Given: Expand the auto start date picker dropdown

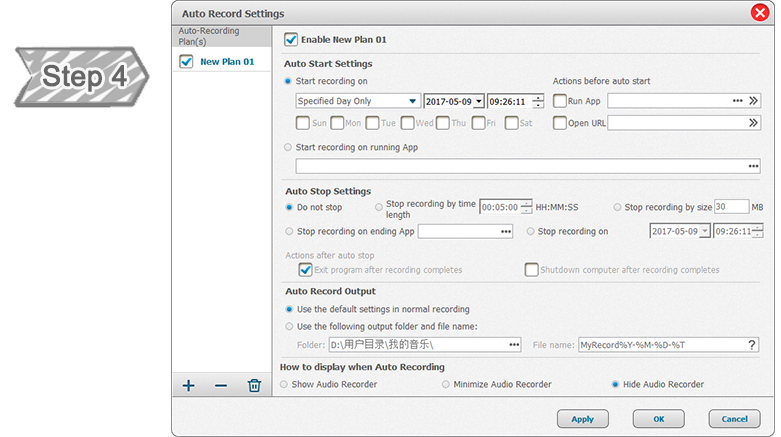Looking at the screenshot, I should click(479, 101).
